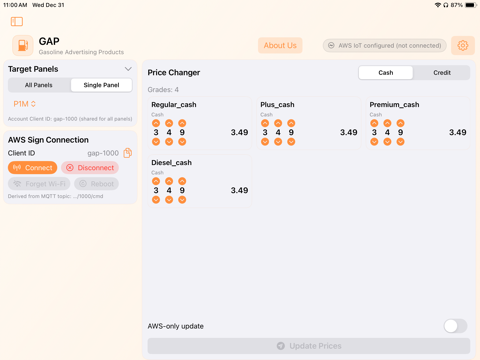This screenshot has width=480, height=360.
Task: Decrease Plus_cash dollars digit
Action: (265, 142)
